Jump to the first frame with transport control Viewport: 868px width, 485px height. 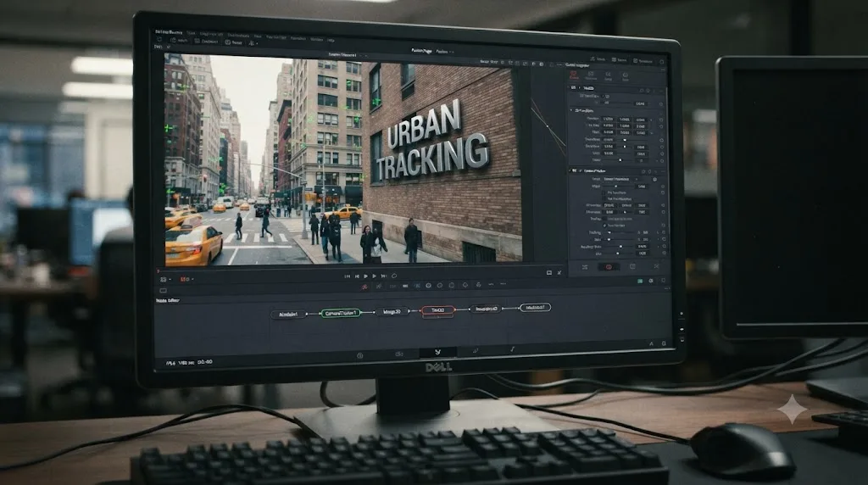tap(347, 276)
